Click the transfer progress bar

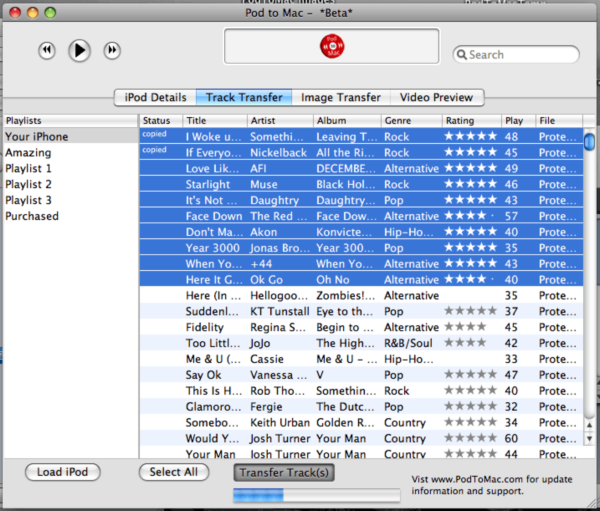click(317, 495)
